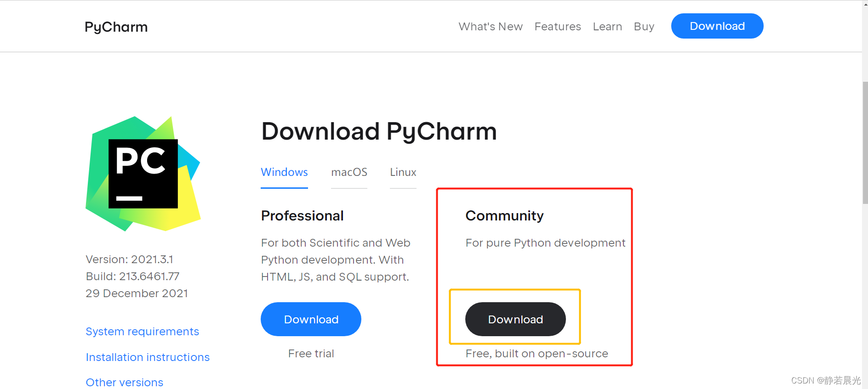The width and height of the screenshot is (868, 389).
Task: Click 'Version: 2021.3.1' text
Action: click(x=129, y=259)
